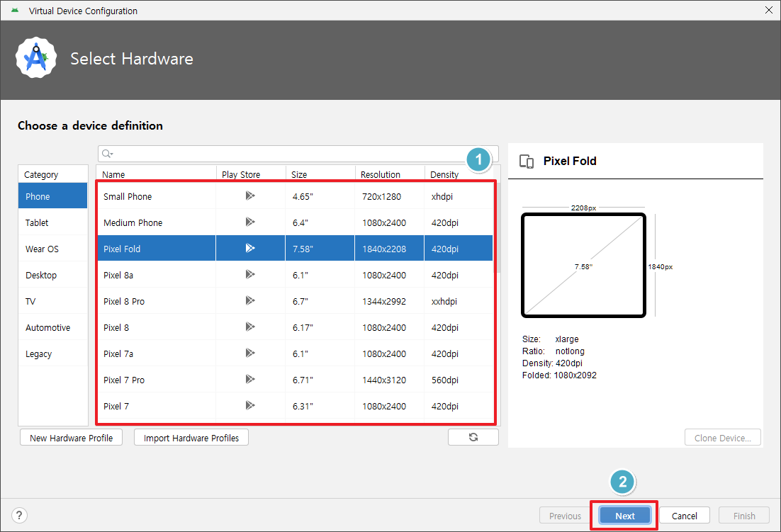Select the Medium Phone device row
Image resolution: width=781 pixels, height=532 pixels.
[x=295, y=222]
